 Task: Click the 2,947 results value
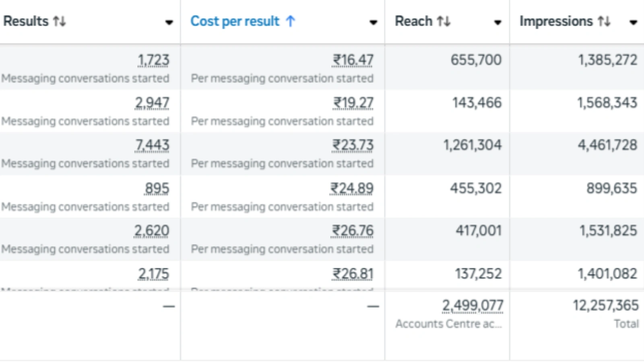click(152, 103)
